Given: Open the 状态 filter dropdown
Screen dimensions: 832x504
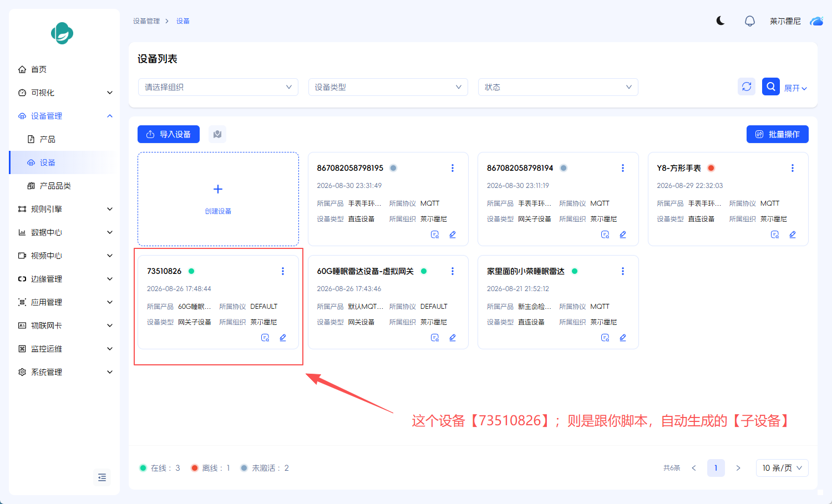Looking at the screenshot, I should [558, 87].
